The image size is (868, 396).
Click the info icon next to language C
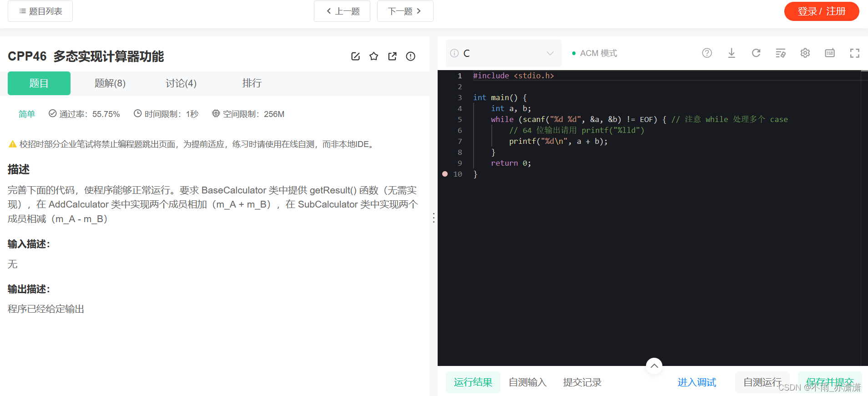[x=454, y=53]
